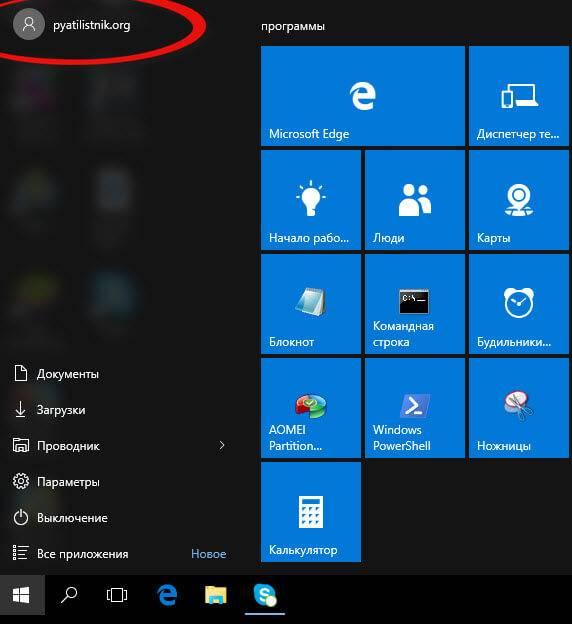The height and width of the screenshot is (624, 572).
Task: Launch the AOMEI Partition tile
Action: click(311, 408)
